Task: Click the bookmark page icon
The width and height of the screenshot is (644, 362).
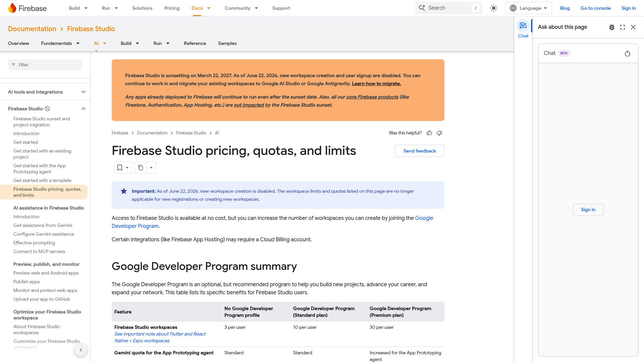Action: (x=120, y=168)
